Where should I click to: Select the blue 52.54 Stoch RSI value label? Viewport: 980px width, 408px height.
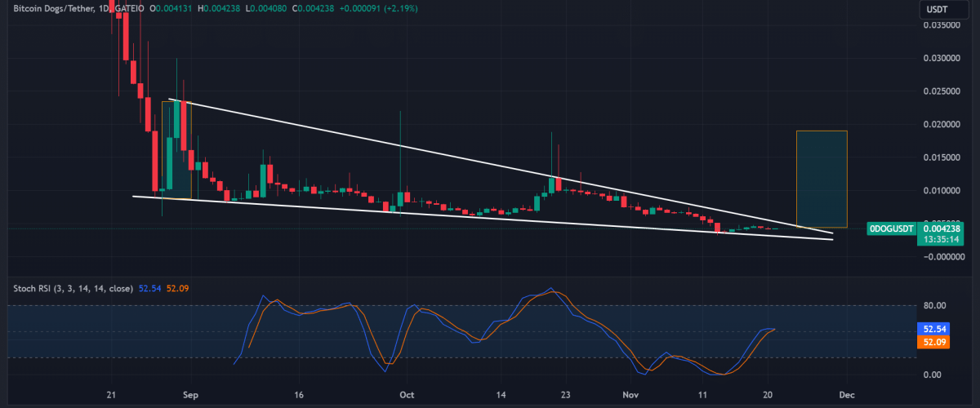[x=932, y=329]
